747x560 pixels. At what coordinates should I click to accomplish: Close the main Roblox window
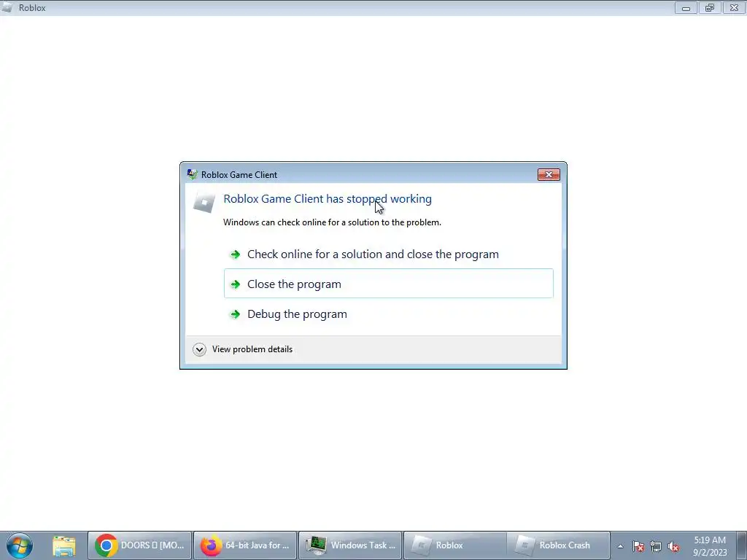(734, 7)
